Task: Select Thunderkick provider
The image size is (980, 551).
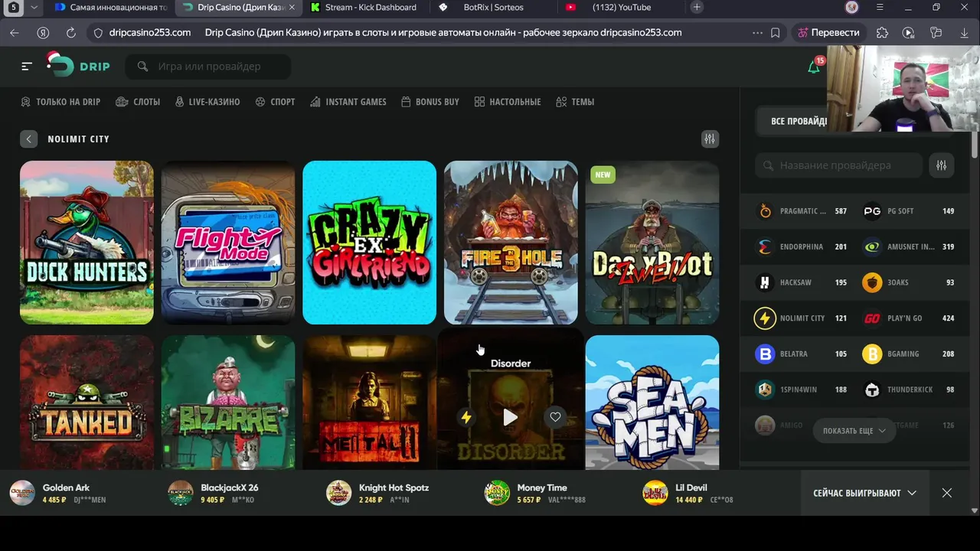Action: [909, 390]
